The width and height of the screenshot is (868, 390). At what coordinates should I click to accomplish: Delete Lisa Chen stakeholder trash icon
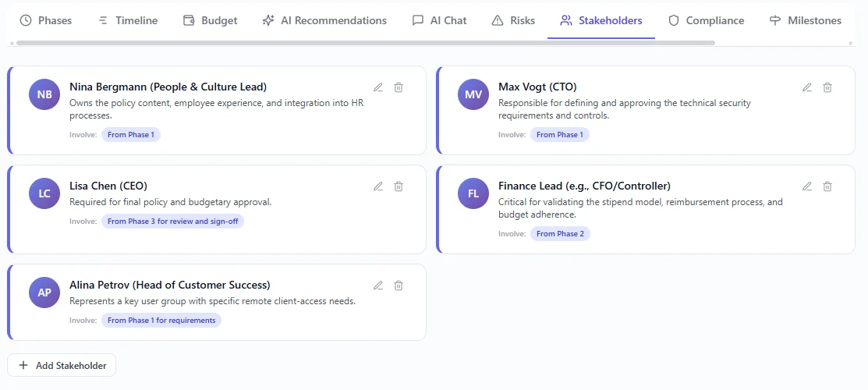pos(399,186)
